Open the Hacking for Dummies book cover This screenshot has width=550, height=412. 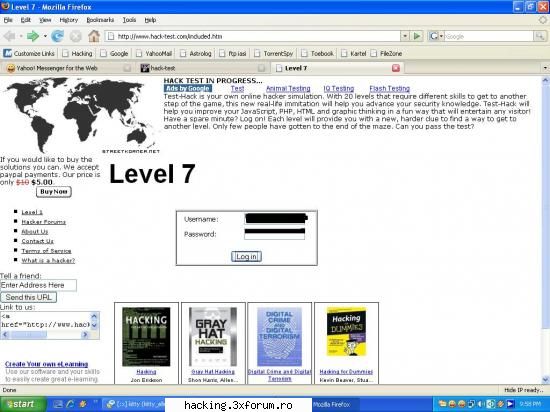346,331
